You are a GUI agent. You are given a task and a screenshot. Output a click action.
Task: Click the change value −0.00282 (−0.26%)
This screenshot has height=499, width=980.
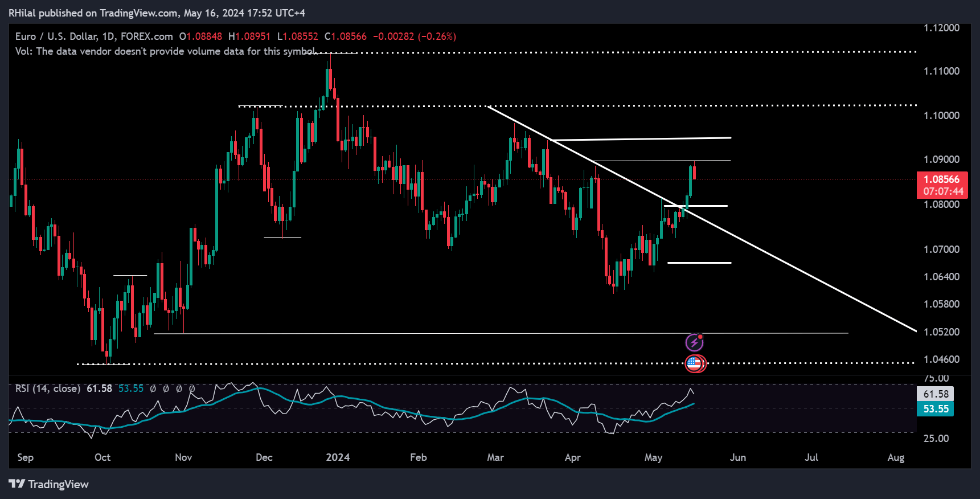[x=415, y=36]
